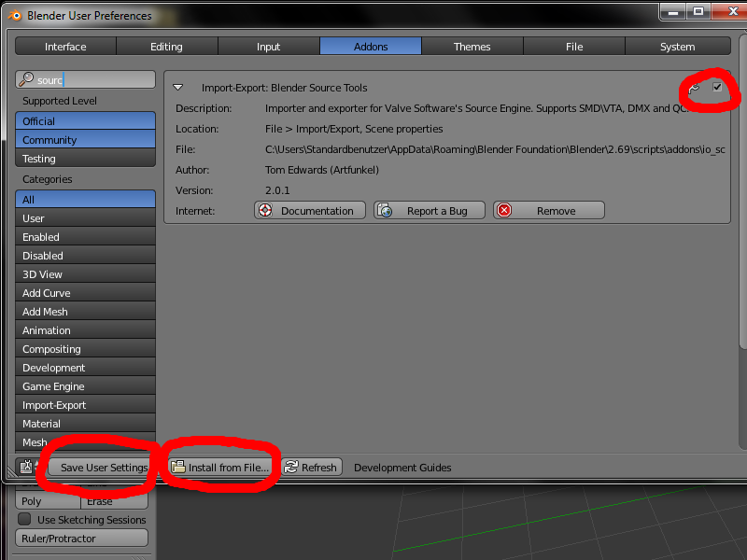Image resolution: width=747 pixels, height=560 pixels.
Task: Select the All category
Action: (x=85, y=200)
